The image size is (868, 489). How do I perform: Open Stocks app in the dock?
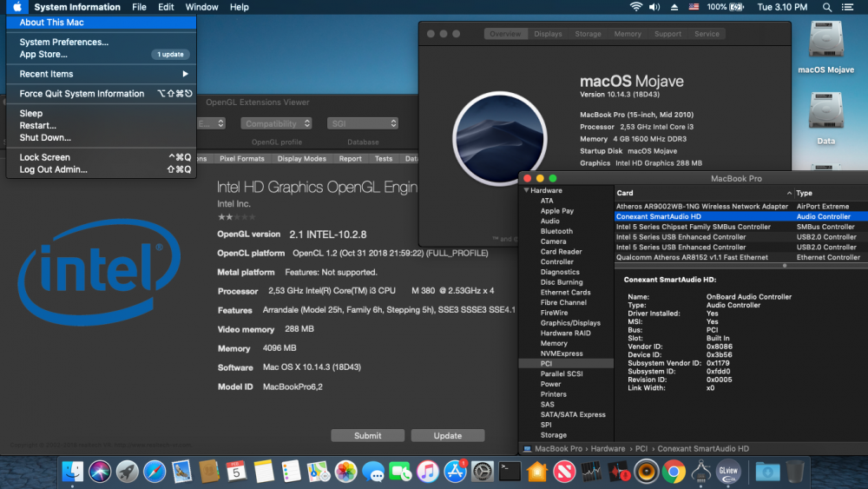tap(592, 472)
